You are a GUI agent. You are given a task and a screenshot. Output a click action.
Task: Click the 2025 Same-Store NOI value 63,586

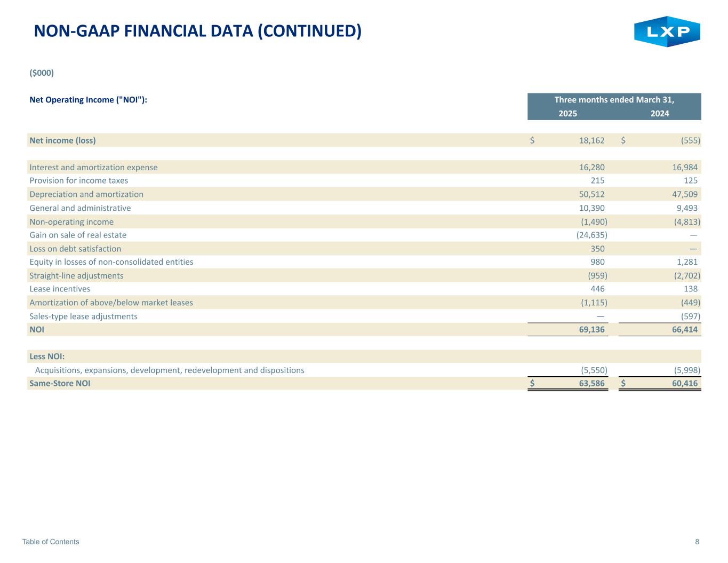591,383
